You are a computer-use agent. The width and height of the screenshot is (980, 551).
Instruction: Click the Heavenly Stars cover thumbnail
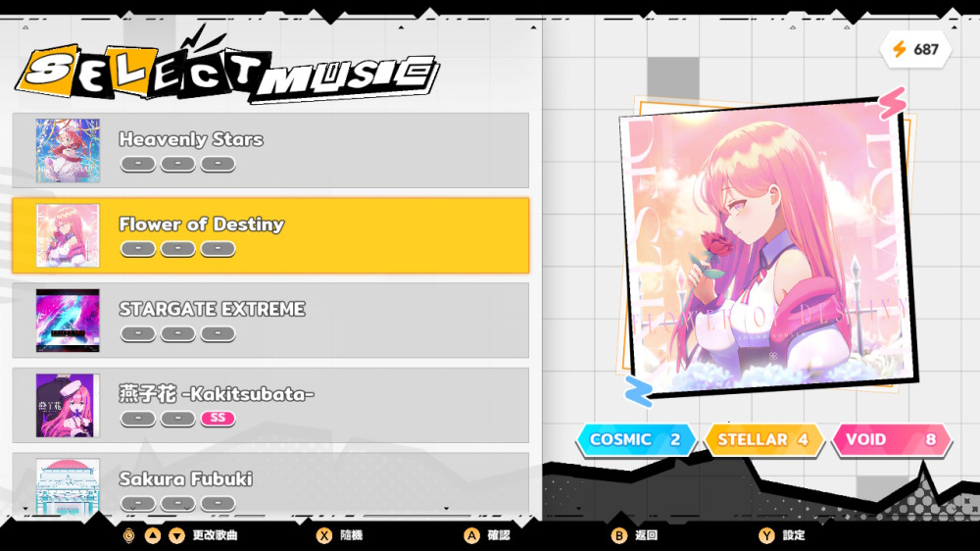pyautogui.click(x=68, y=151)
